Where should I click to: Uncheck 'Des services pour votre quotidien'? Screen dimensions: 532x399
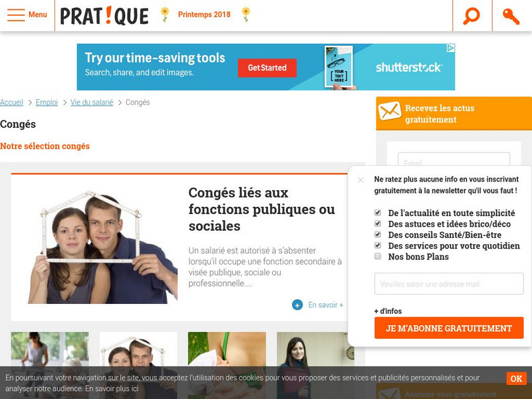click(x=378, y=245)
